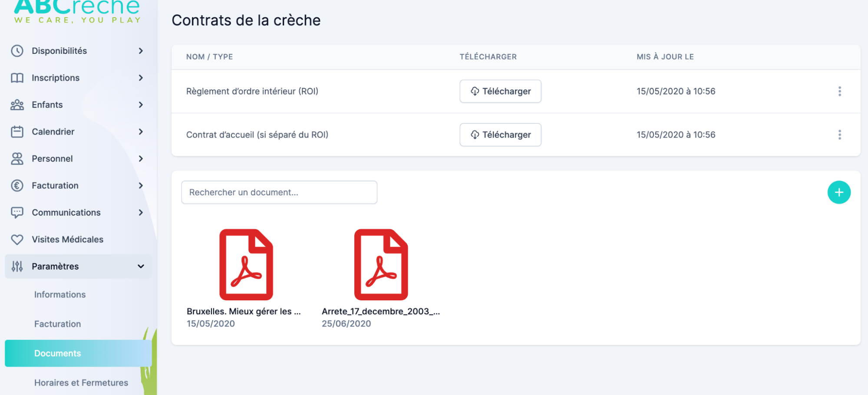Click the Visites Médicales heart icon
The width and height of the screenshot is (868, 395).
pos(17,240)
